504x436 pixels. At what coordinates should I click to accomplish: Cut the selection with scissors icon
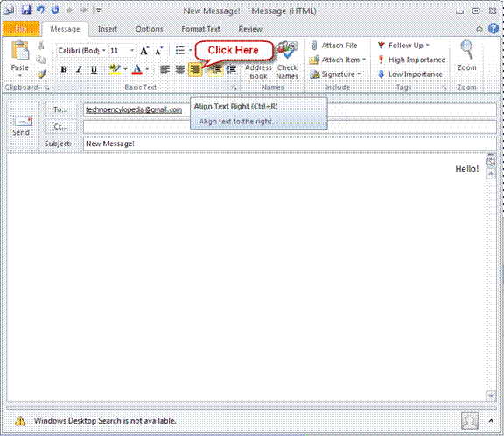click(x=41, y=46)
